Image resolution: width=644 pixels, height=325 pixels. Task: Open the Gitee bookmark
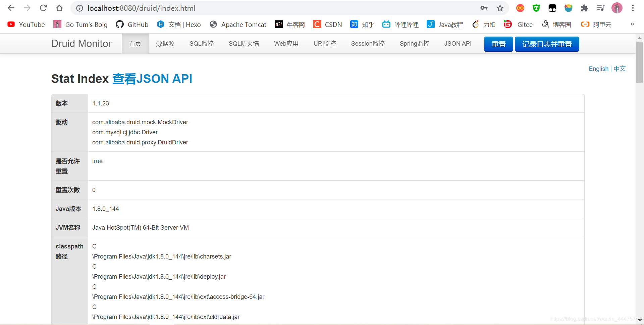tap(518, 25)
